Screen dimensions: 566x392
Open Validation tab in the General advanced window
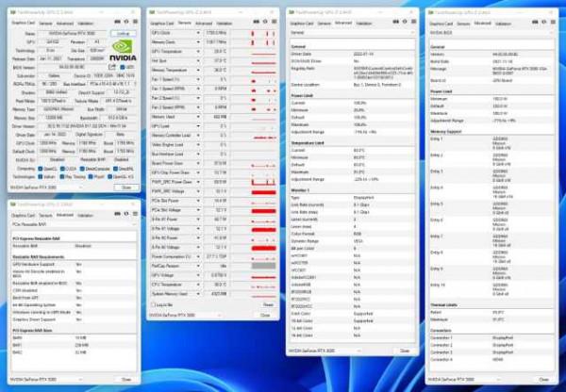[x=364, y=23]
